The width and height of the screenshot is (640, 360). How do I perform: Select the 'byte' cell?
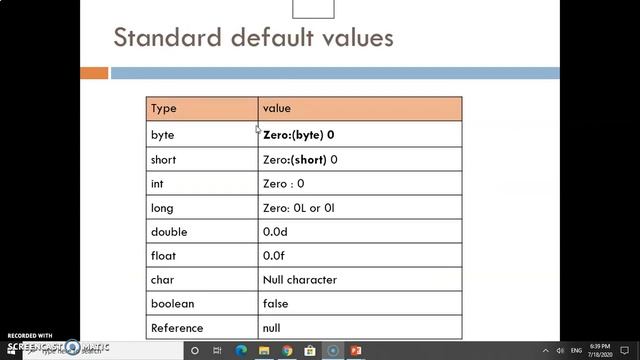(x=202, y=134)
